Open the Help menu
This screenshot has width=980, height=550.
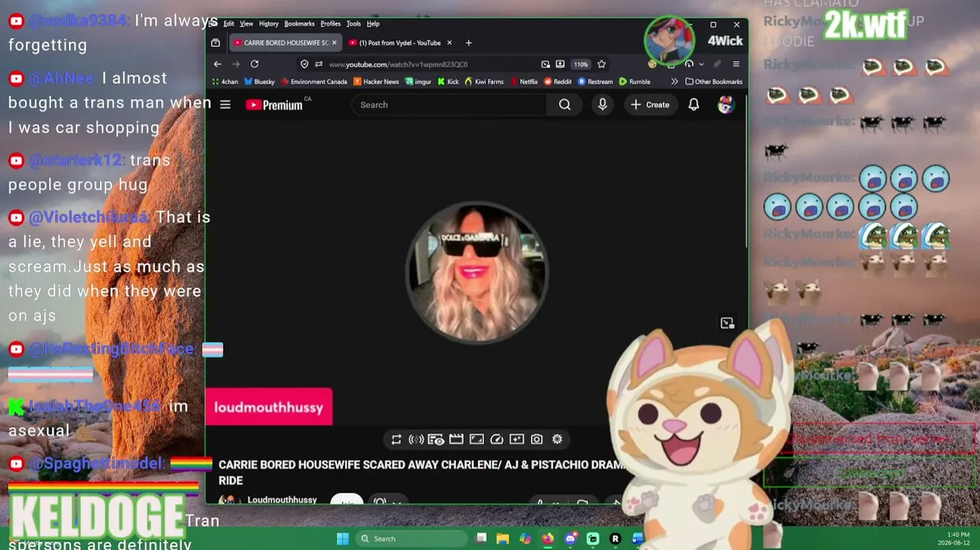pyautogui.click(x=373, y=24)
